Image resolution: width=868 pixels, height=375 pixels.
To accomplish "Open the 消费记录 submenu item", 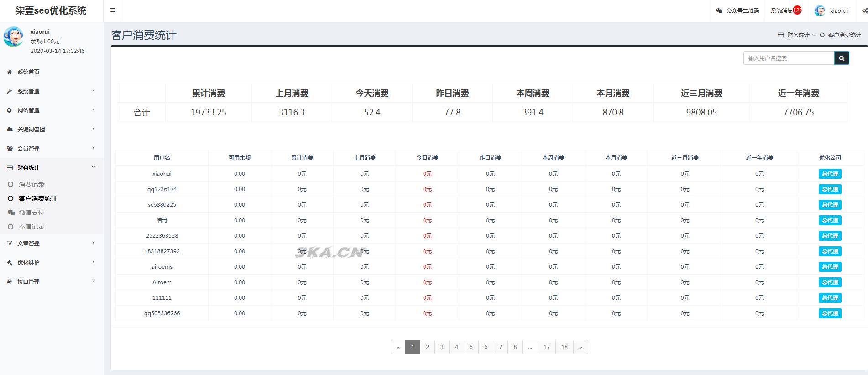I will (x=31, y=184).
